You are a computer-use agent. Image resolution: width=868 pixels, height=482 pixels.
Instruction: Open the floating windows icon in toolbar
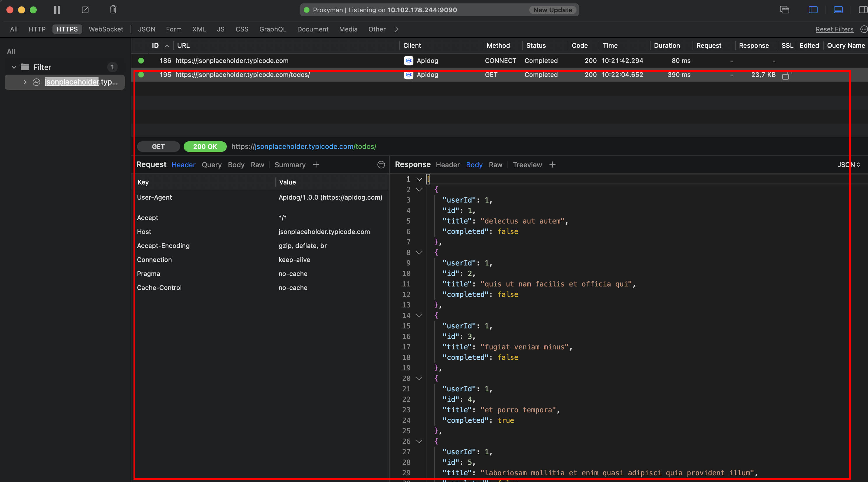click(x=784, y=10)
